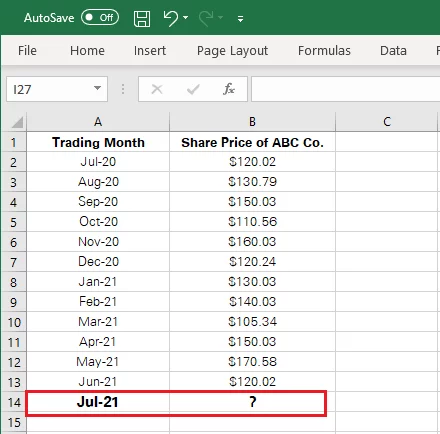Open the Redo history dropdown arrow

coord(220,18)
